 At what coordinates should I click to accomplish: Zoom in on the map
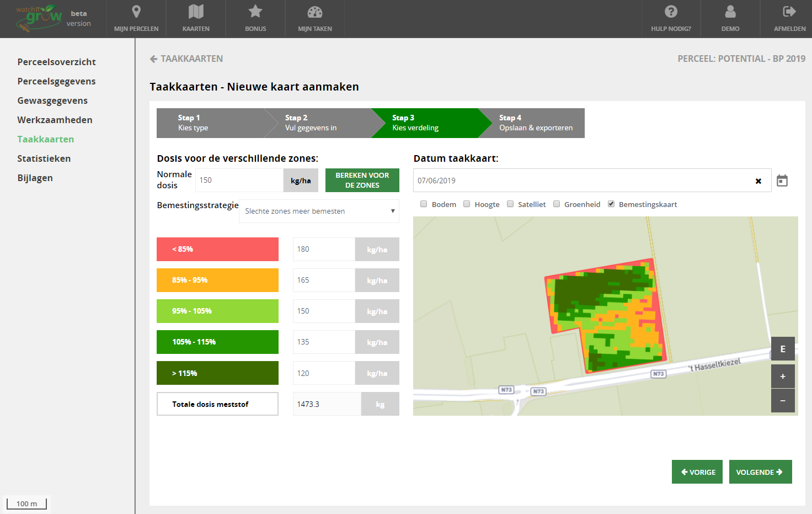pos(782,377)
